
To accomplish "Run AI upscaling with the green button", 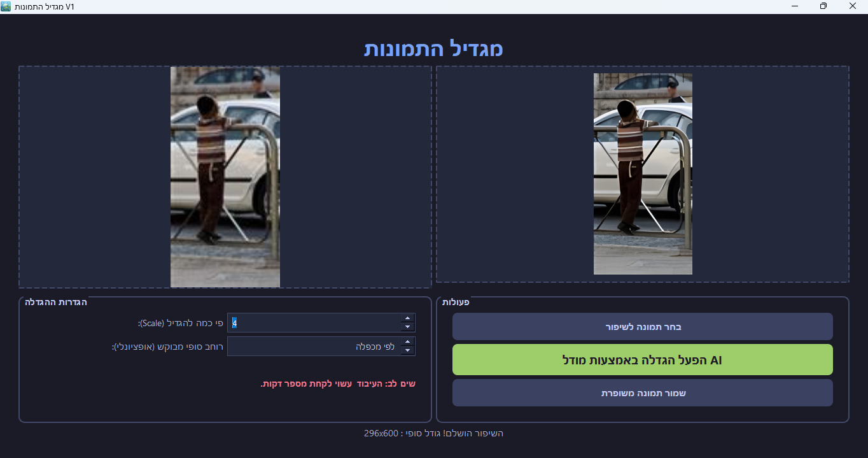I will tap(642, 360).
